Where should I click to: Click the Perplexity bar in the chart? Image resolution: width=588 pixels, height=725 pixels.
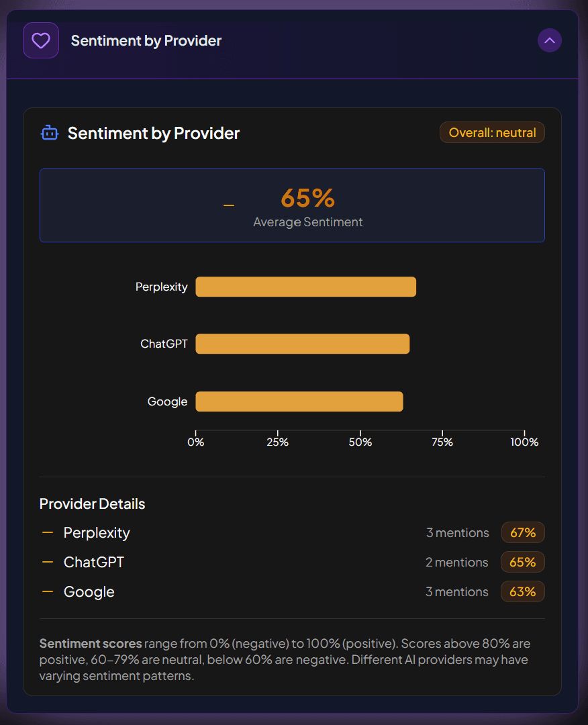tap(305, 287)
